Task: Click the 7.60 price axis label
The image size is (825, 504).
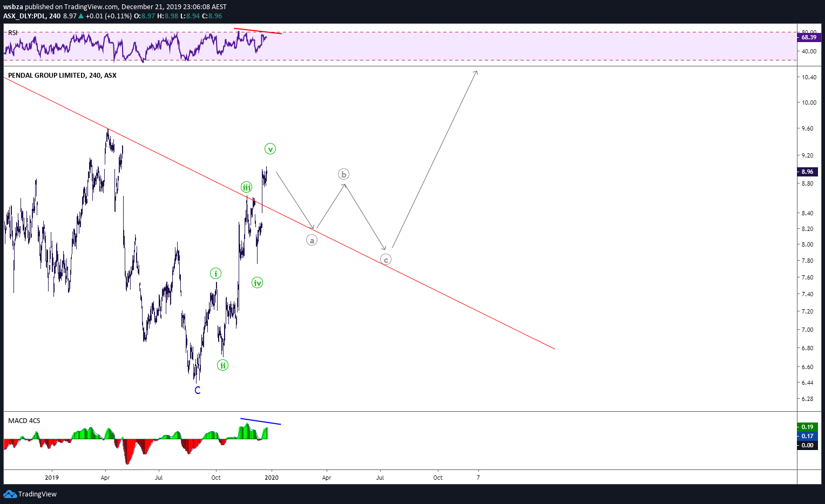Action: point(808,277)
